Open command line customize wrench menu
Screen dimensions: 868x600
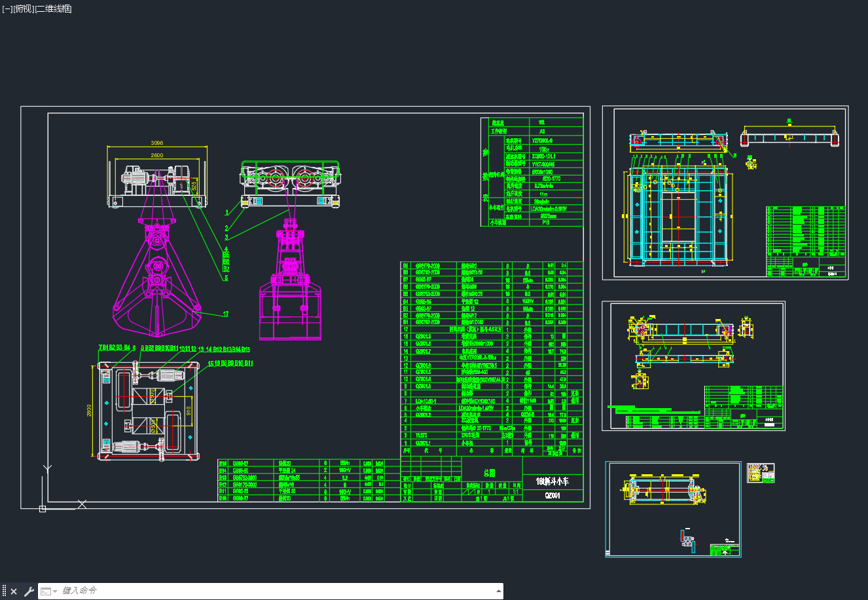pos(29,591)
